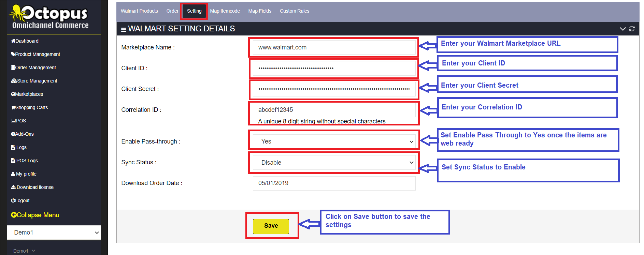Switch to the Order tab
Screen dimensions: 644x255
point(172,11)
